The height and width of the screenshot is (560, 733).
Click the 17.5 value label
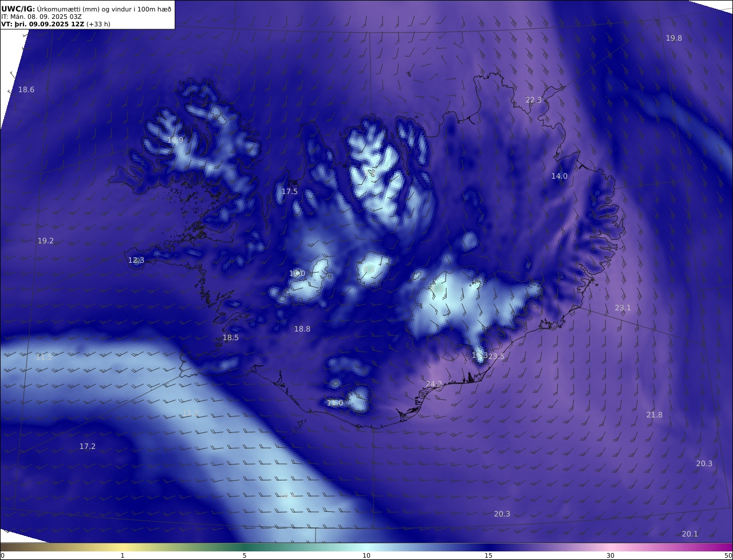[289, 192]
